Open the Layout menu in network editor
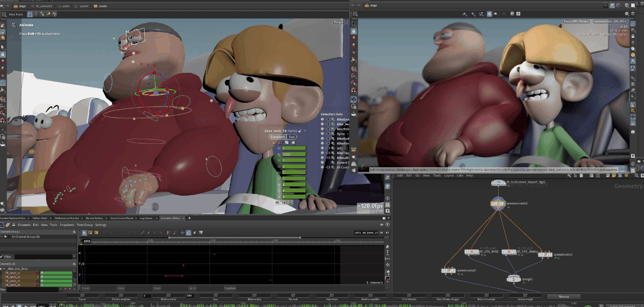Screen dimensions: 644x307 449,175
